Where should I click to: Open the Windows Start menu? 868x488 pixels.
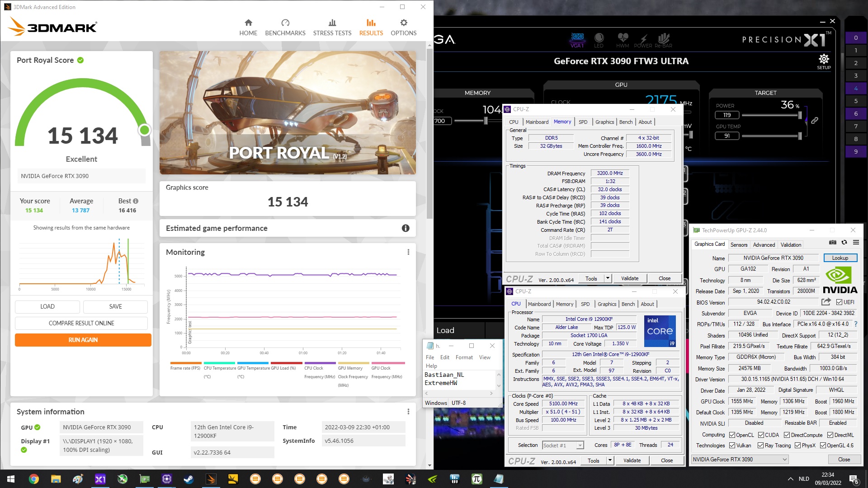click(11, 479)
